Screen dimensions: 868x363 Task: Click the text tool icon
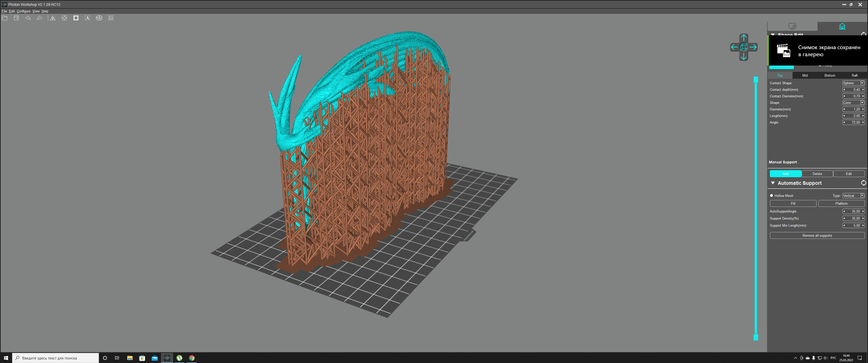point(88,18)
